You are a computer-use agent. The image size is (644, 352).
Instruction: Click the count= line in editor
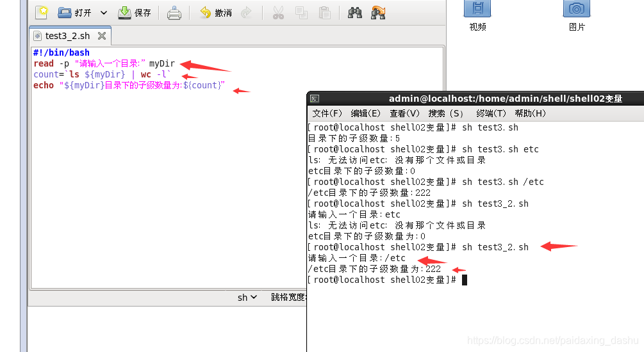(x=101, y=74)
